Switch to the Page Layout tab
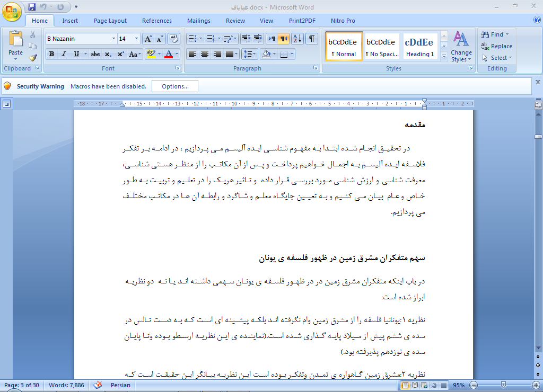 [110, 21]
